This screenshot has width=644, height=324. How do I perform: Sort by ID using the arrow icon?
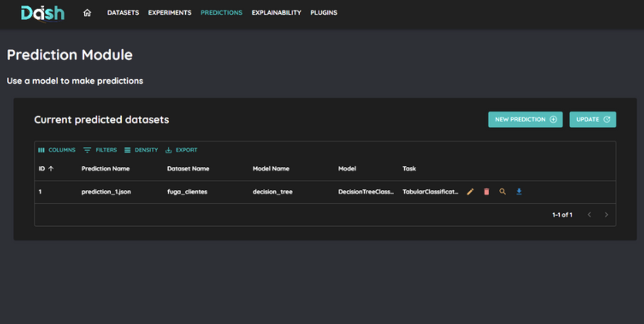point(51,168)
